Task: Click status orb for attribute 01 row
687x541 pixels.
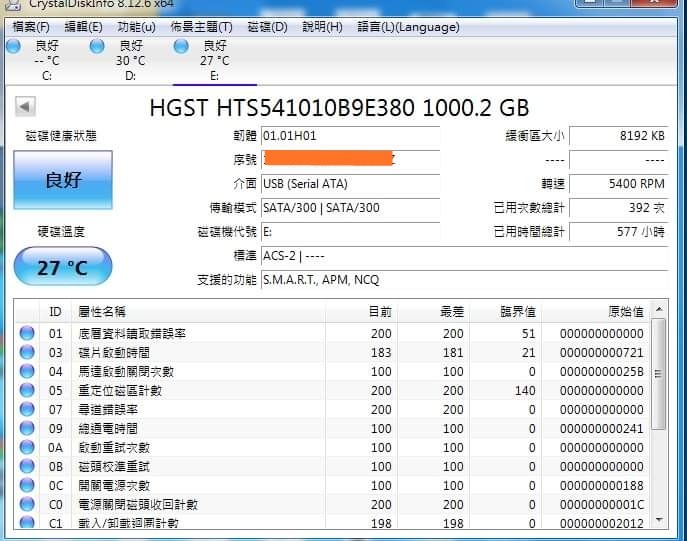Action: click(x=27, y=333)
